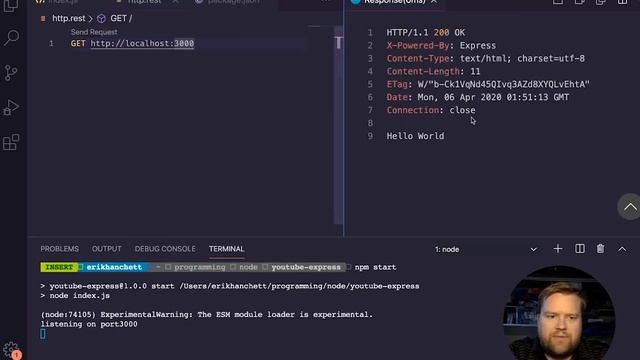
Task: Select the Response(0ms) editor tab
Action: pyautogui.click(x=394, y=2)
